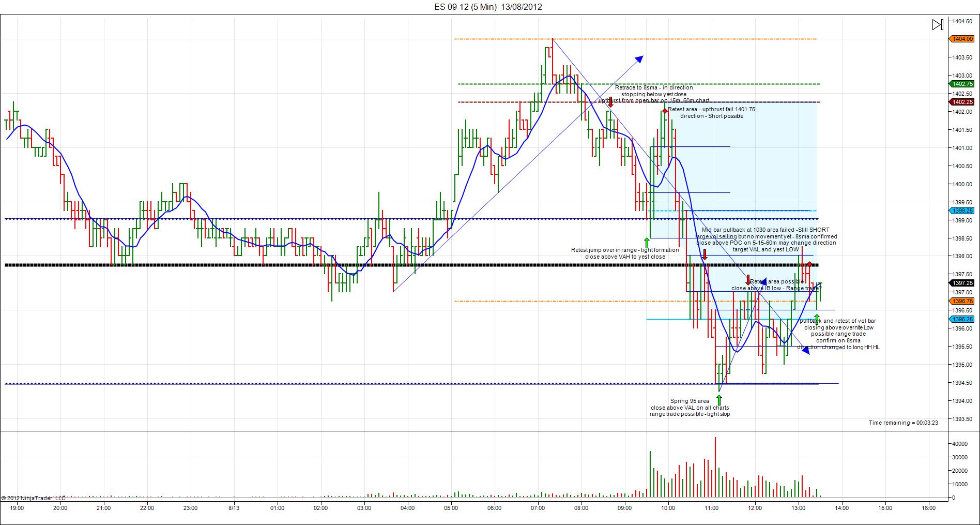Click the '10:00' time axis label
Image resolution: width=980 pixels, height=525 pixels.
(668, 508)
